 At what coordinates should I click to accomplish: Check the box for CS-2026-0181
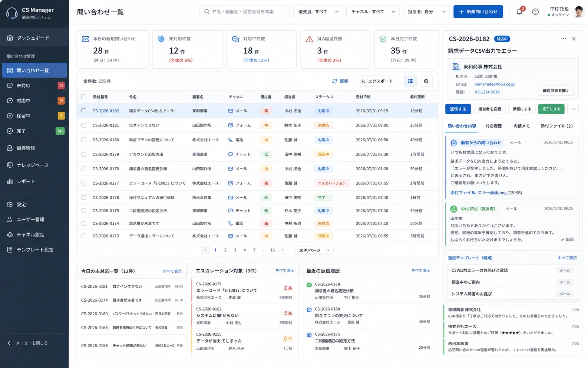[84, 125]
